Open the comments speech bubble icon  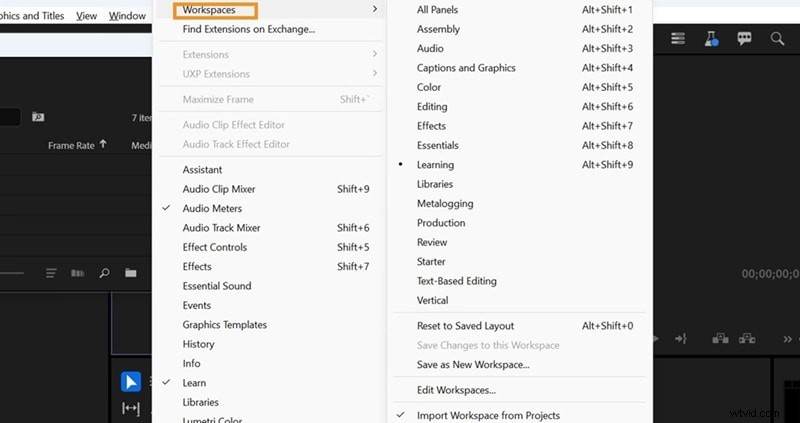pyautogui.click(x=744, y=38)
